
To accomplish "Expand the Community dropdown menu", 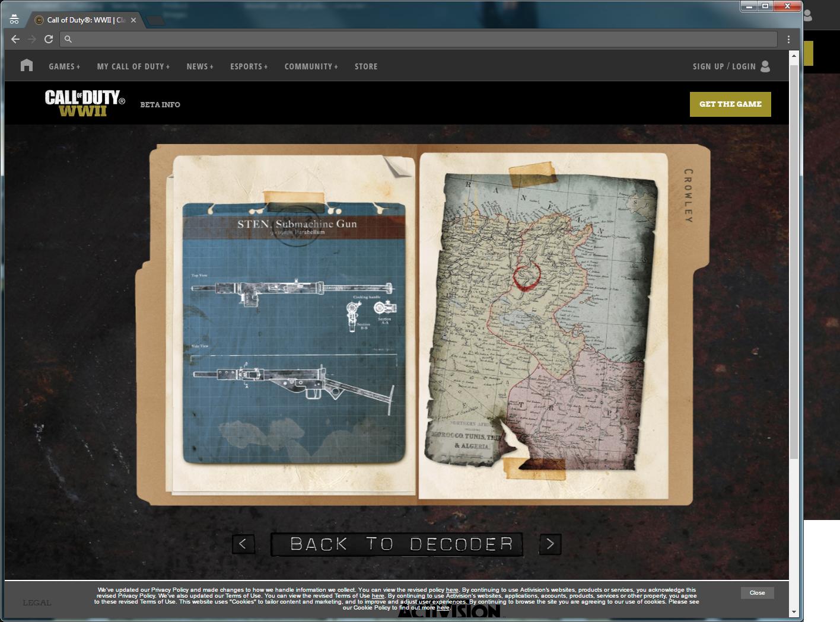I will [311, 66].
